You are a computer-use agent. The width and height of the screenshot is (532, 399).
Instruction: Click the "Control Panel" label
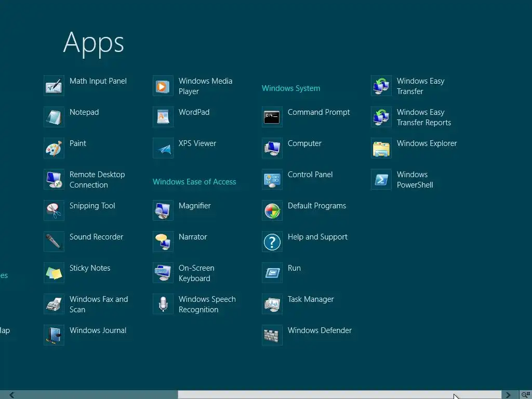pos(310,175)
